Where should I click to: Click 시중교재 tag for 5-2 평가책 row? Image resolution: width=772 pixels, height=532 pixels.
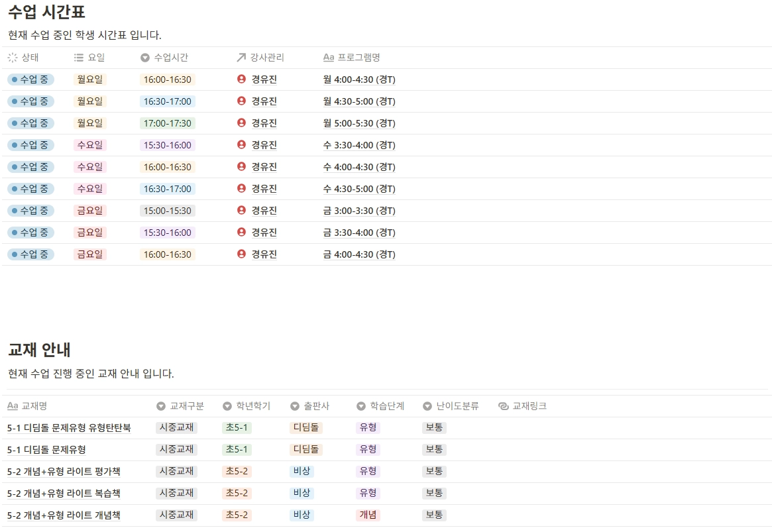[x=177, y=471]
